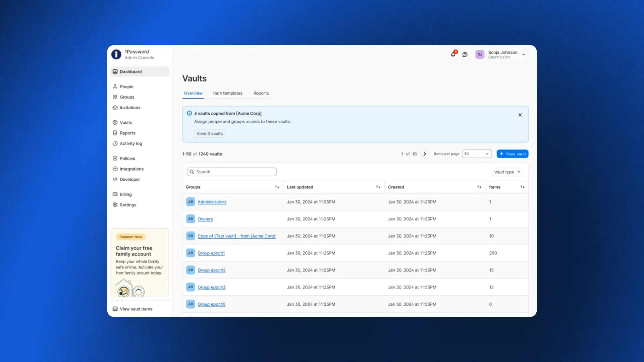Switch to the Overview tab
Image resolution: width=644 pixels, height=362 pixels.
[x=193, y=93]
